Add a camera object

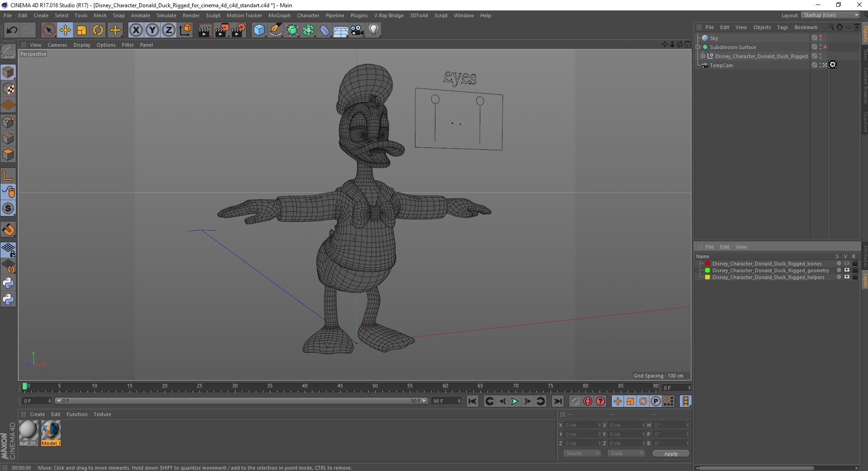[x=357, y=30]
